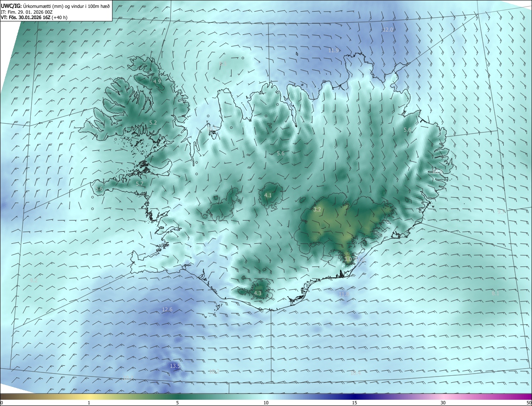532x406 pixels.
Task: Click the color scale tick label 30
Action: 443,403
